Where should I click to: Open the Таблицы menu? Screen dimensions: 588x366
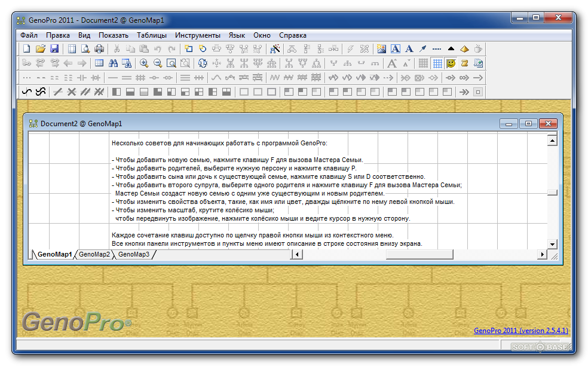(151, 35)
